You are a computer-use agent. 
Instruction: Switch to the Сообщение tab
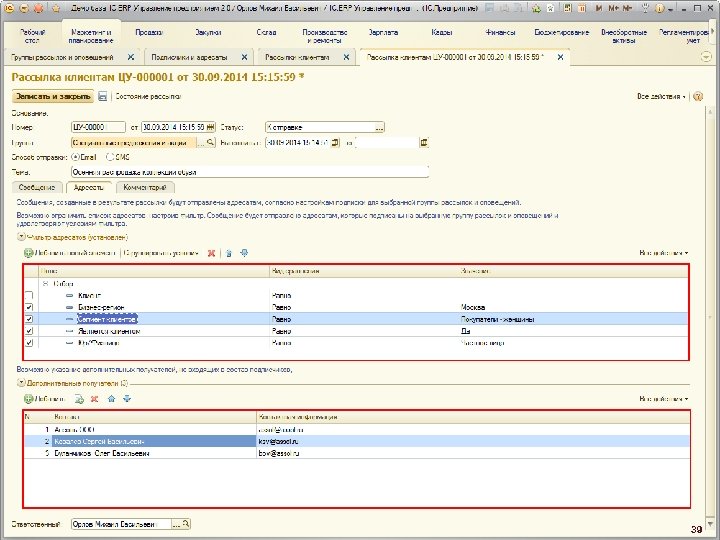pyautogui.click(x=39, y=187)
